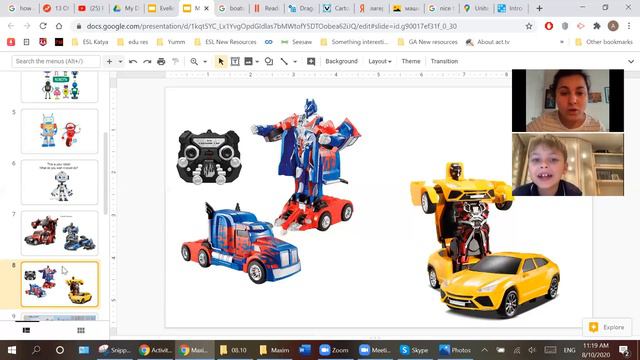Viewport: 640px width, 360px height.
Task: Bookmark this page with the star icon
Action: (529, 26)
